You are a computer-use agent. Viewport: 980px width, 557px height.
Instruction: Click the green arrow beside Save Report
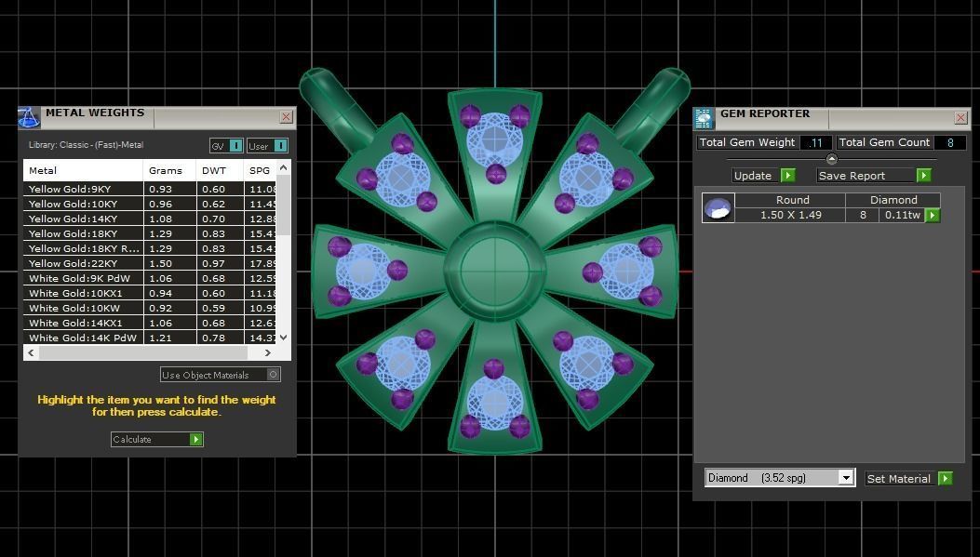(x=924, y=176)
